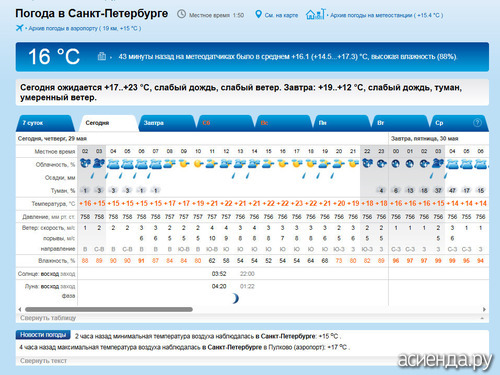Viewport: 500px width, 375px height.
Task: Open the См. на карте link
Action: (x=281, y=15)
